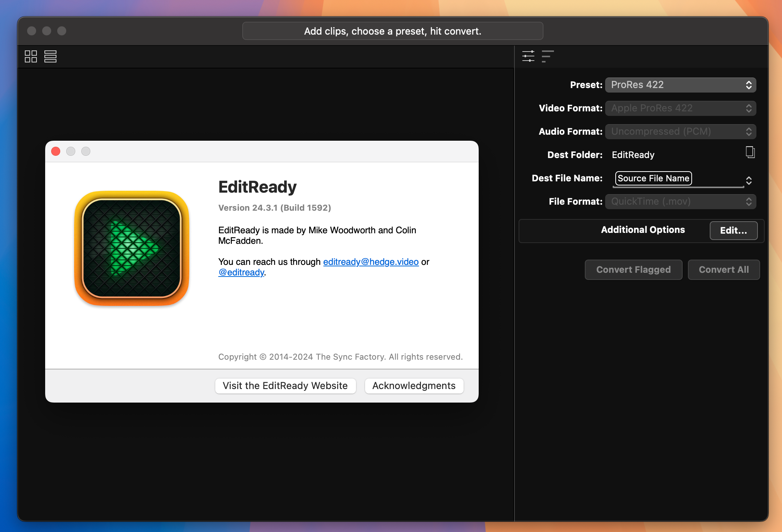The height and width of the screenshot is (532, 782).
Task: Open the metadata list panel icon
Action: click(x=548, y=56)
